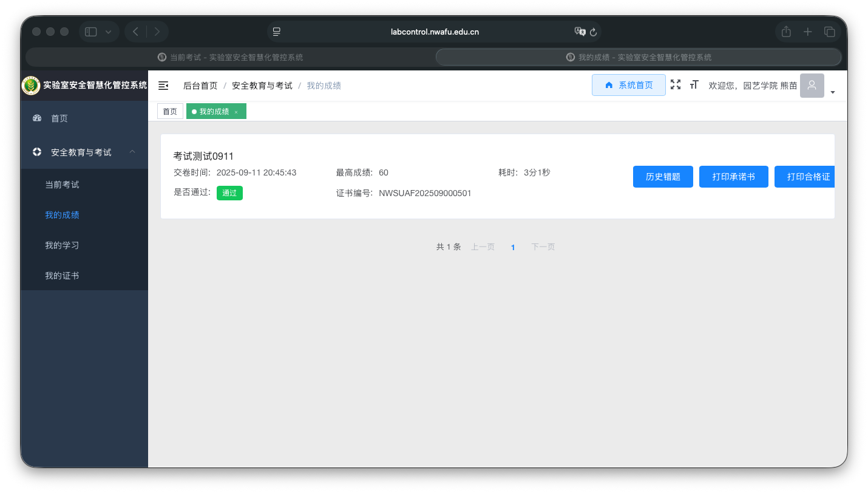Click certificate number NWSUAF202509000501

coord(425,193)
